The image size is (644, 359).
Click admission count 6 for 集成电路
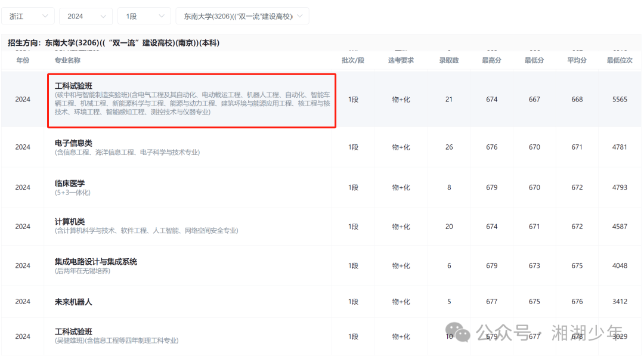click(x=449, y=266)
